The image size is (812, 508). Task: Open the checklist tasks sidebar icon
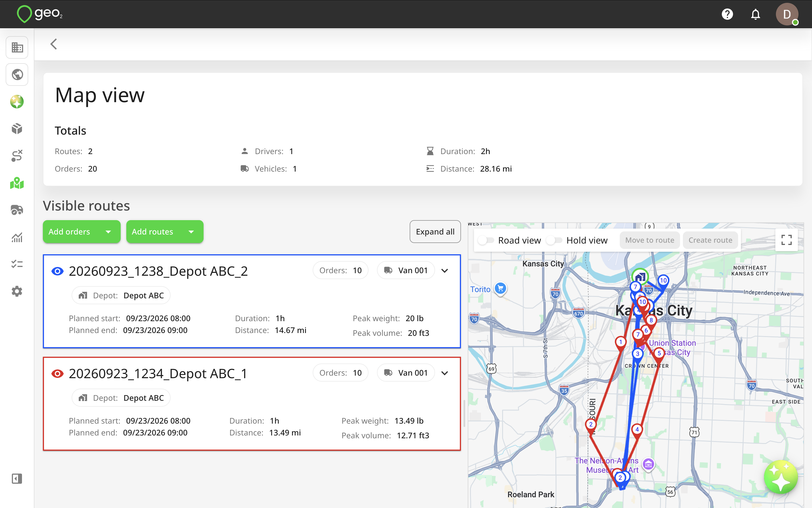(17, 264)
